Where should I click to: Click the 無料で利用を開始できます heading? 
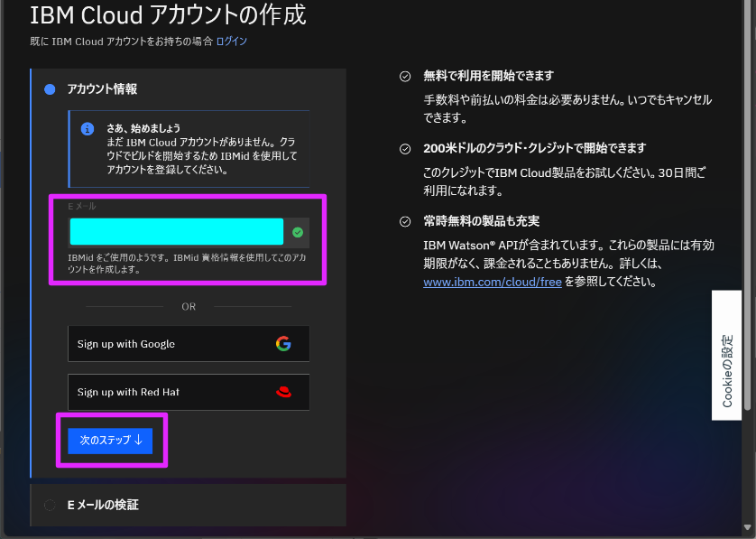tap(488, 76)
